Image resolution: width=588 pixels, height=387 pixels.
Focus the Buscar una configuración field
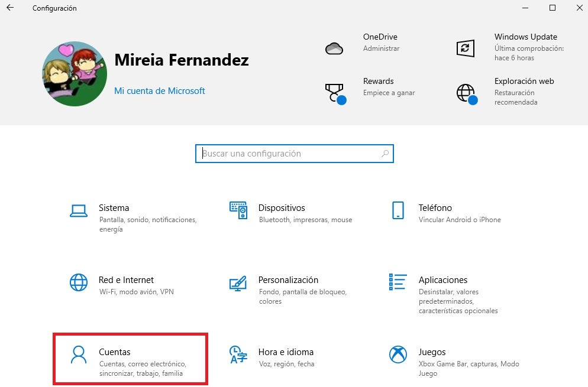tap(290, 154)
